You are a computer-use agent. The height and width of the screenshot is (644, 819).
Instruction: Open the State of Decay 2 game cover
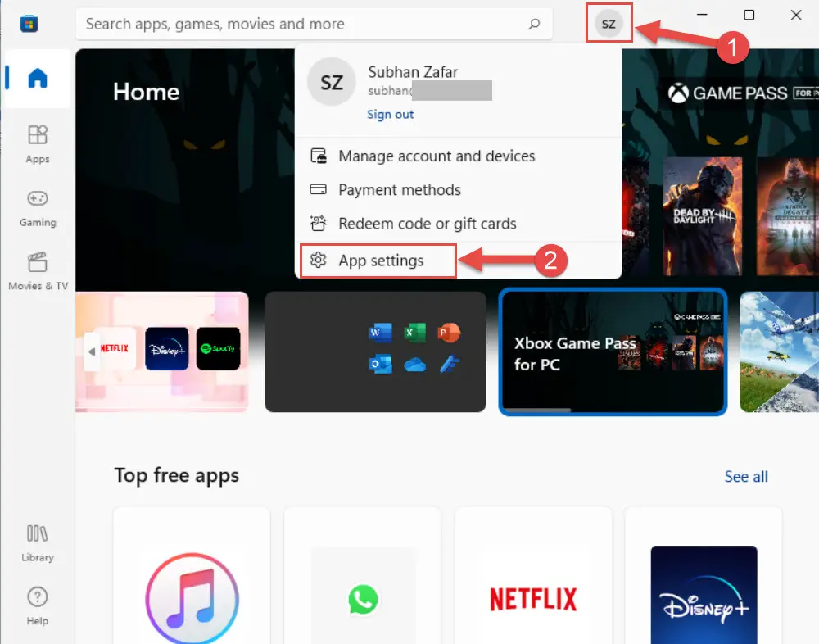pyautogui.click(x=788, y=215)
